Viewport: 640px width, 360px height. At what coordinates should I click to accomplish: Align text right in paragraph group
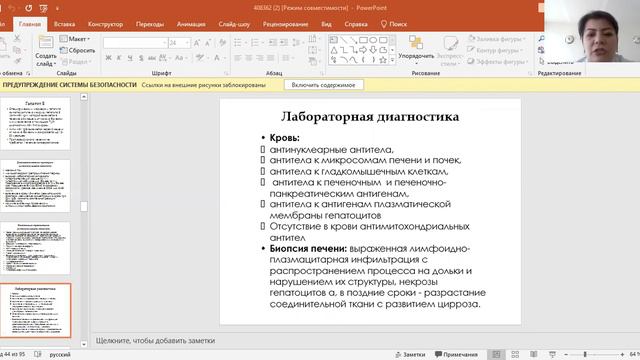click(x=260, y=58)
